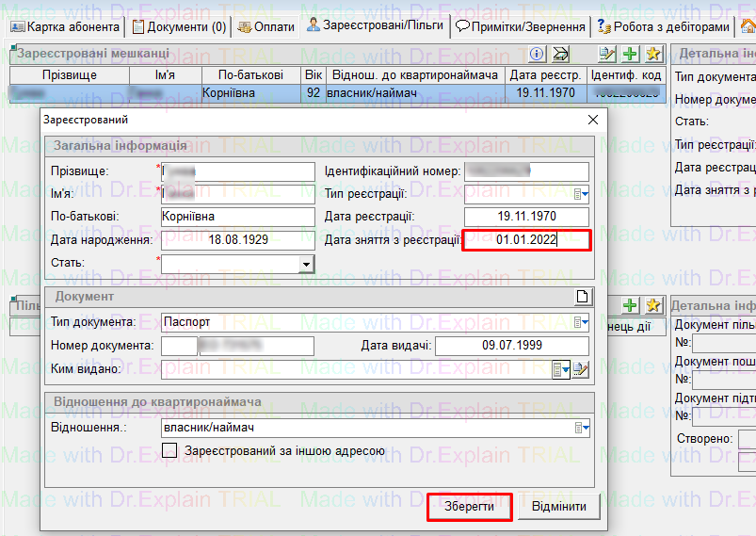Click the Дата зняття з реєстрації field

[526, 240]
